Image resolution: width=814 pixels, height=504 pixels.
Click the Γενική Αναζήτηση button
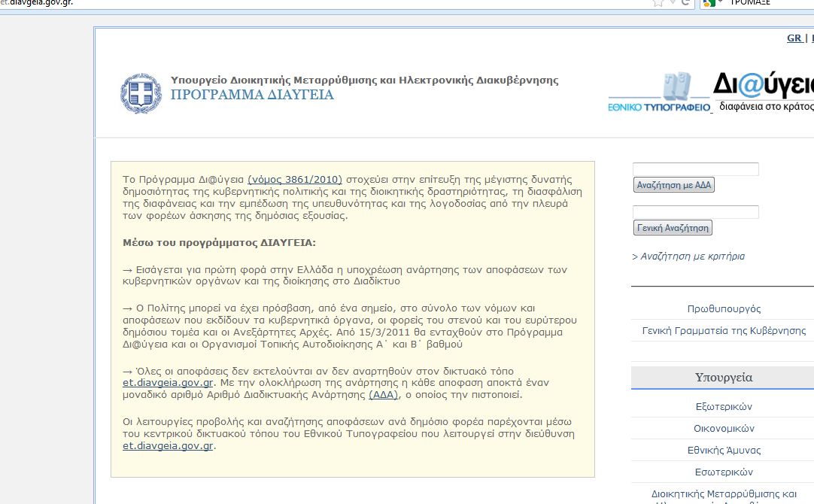coord(673,228)
